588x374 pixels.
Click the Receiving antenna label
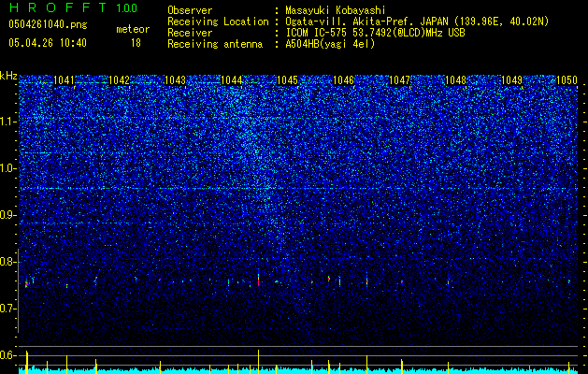(215, 44)
